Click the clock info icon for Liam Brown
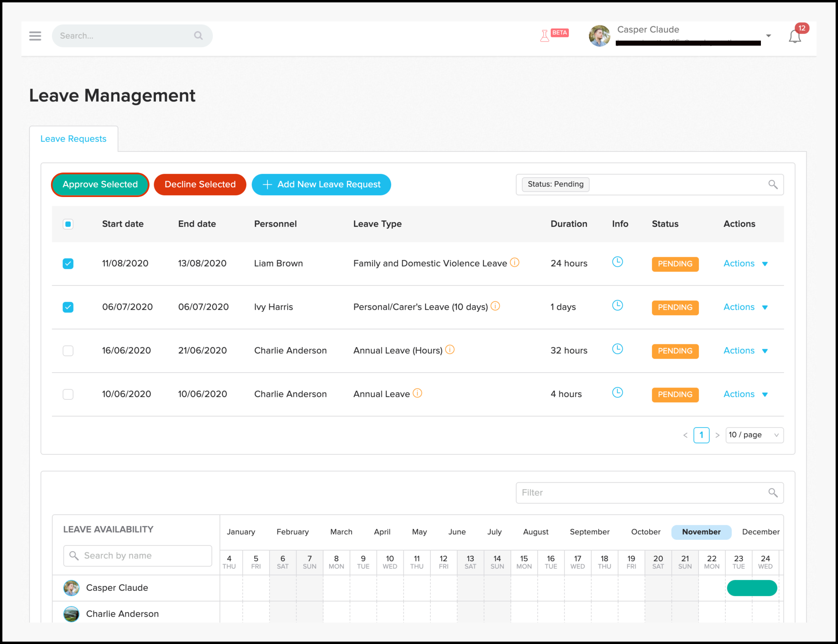 617,262
